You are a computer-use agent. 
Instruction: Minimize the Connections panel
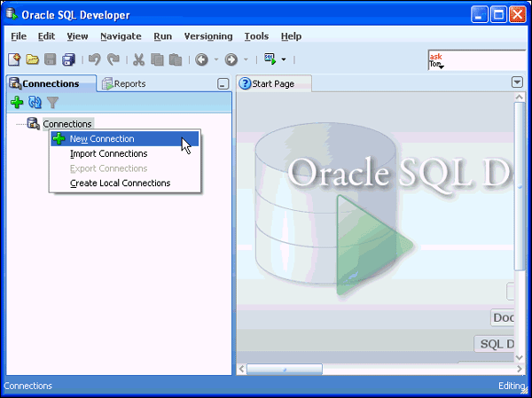(x=223, y=84)
